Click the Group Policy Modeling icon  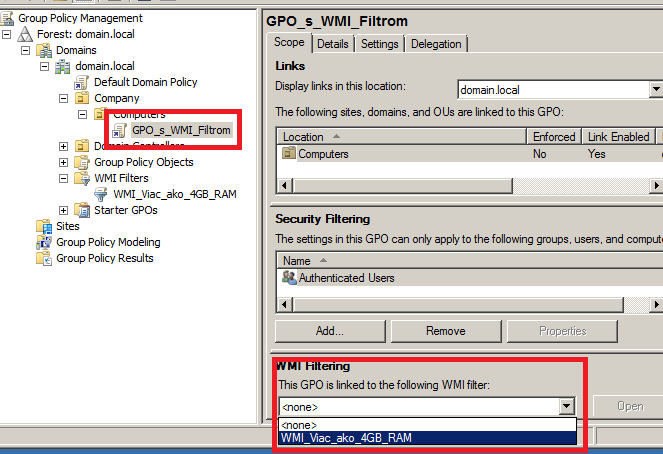pyautogui.click(x=44, y=242)
